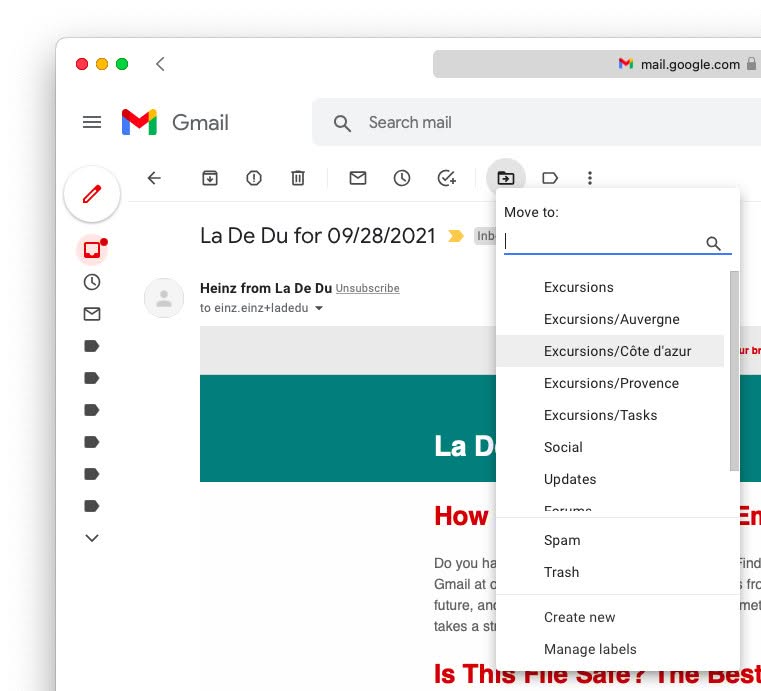Move email to Trash

pyautogui.click(x=618, y=572)
